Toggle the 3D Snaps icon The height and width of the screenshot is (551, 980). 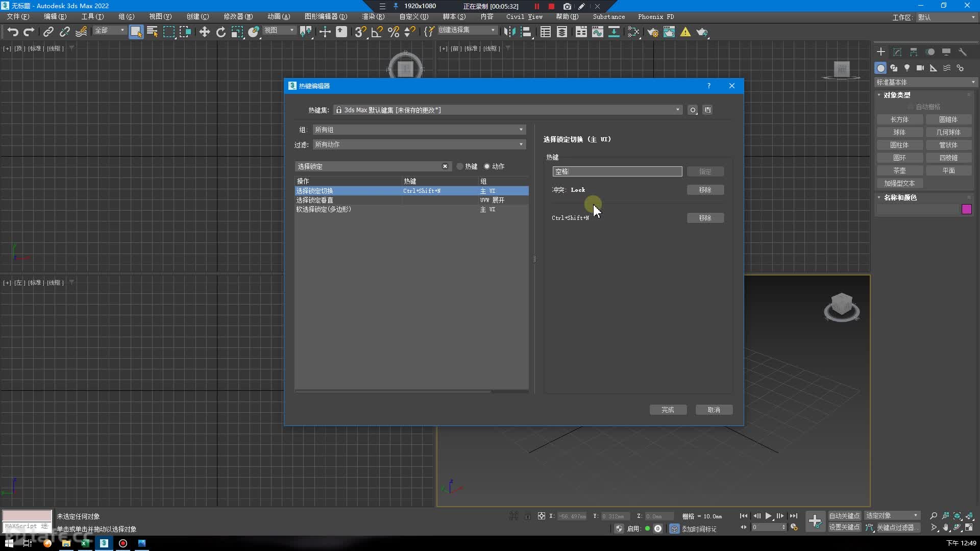click(360, 32)
